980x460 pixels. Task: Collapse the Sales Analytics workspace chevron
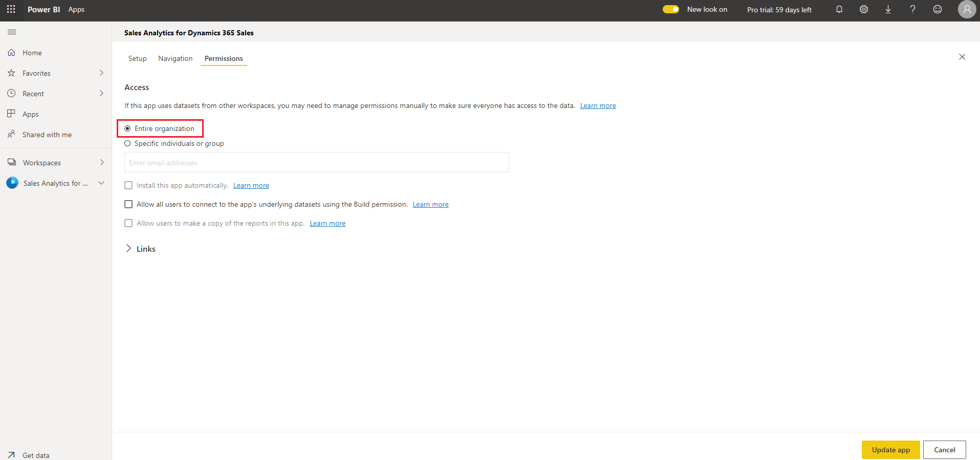[101, 183]
